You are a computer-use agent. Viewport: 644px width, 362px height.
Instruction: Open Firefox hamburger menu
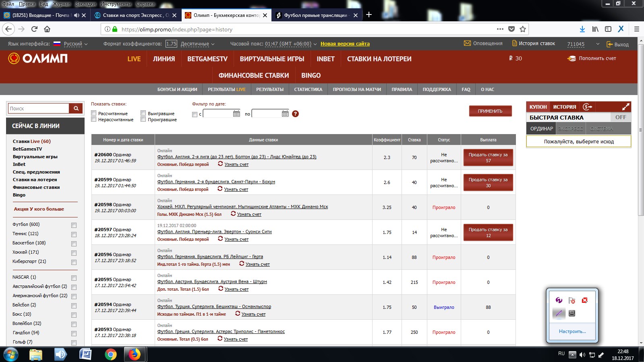click(637, 29)
